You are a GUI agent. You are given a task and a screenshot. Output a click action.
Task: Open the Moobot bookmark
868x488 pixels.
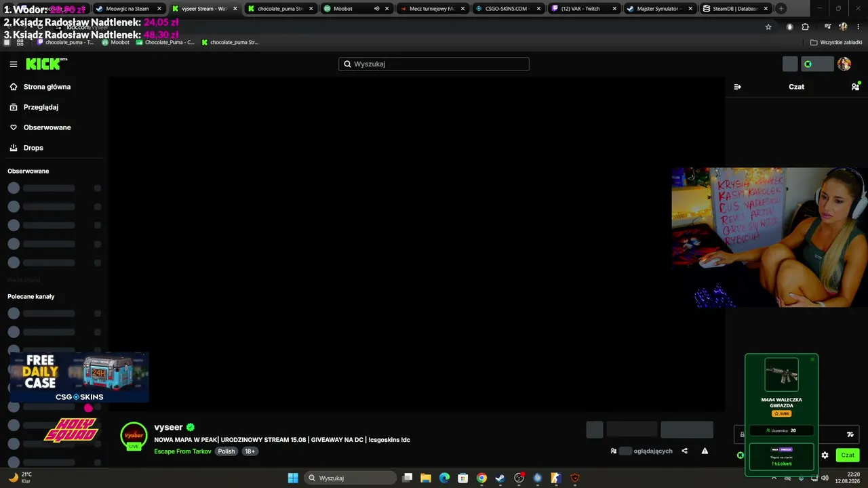pyautogui.click(x=115, y=42)
